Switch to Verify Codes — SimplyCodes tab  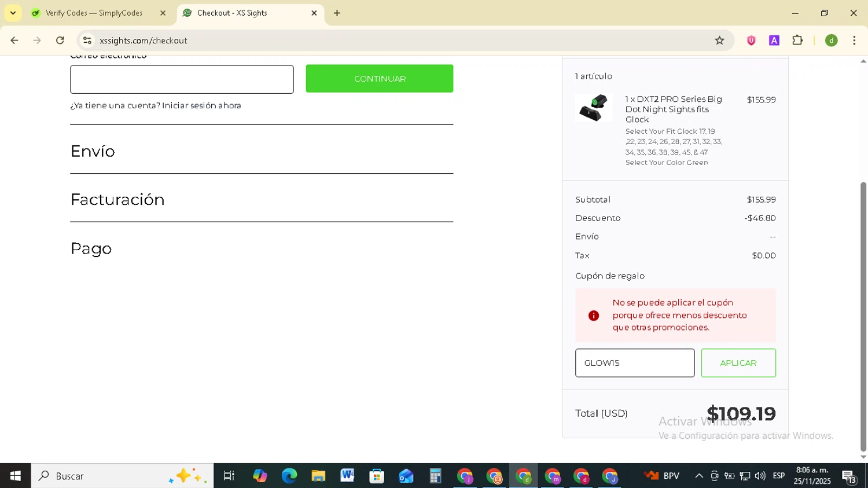[x=94, y=13]
